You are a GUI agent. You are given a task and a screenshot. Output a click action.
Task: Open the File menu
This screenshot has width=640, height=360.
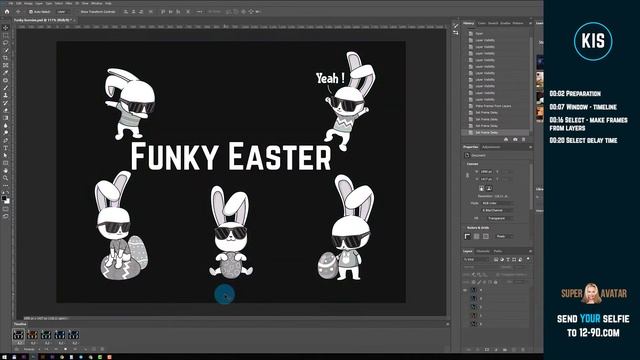[11, 3]
